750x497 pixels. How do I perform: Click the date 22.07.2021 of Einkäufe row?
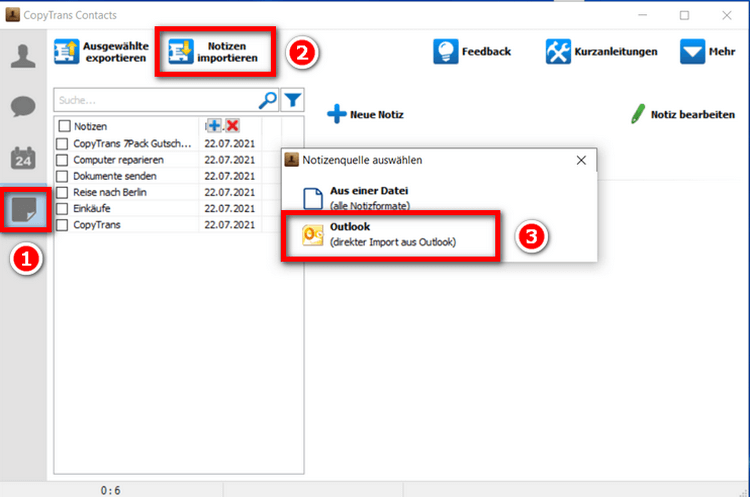[x=230, y=209]
